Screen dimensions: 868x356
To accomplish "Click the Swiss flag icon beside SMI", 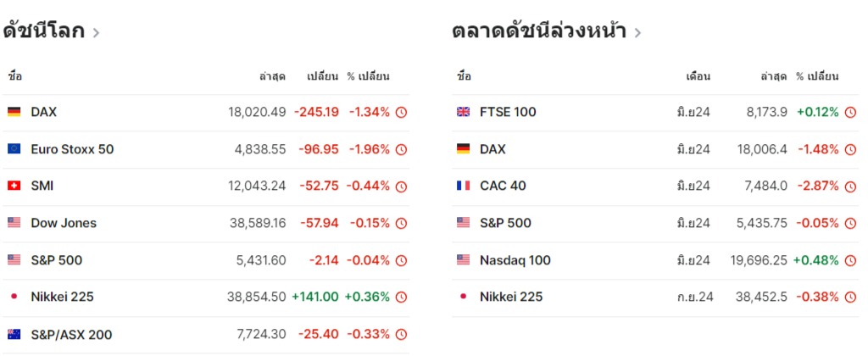I will (x=14, y=186).
